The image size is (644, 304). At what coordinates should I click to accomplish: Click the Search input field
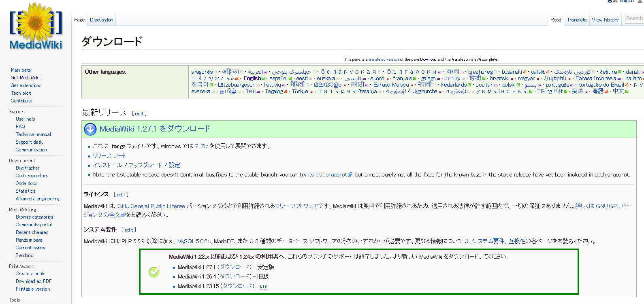coord(634,19)
